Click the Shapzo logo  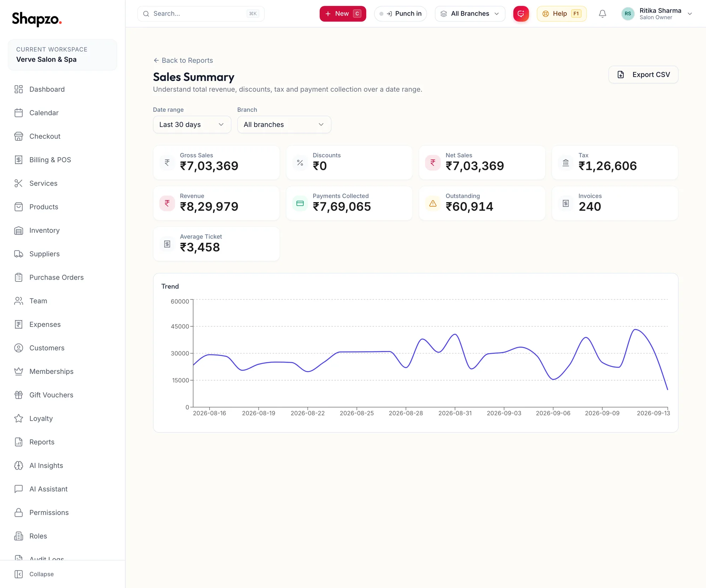37,19
